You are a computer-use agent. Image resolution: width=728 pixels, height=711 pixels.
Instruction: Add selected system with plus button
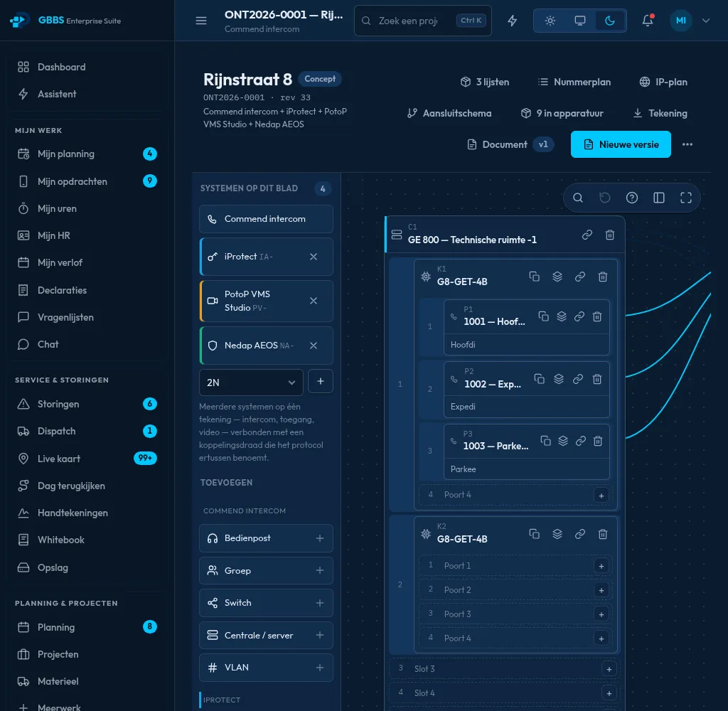coord(321,381)
